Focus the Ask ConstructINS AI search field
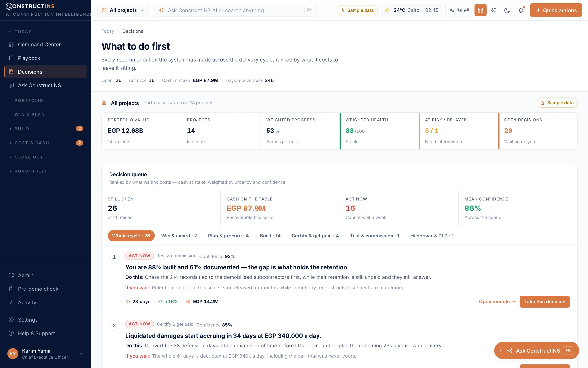This screenshot has height=368, width=588. (236, 10)
